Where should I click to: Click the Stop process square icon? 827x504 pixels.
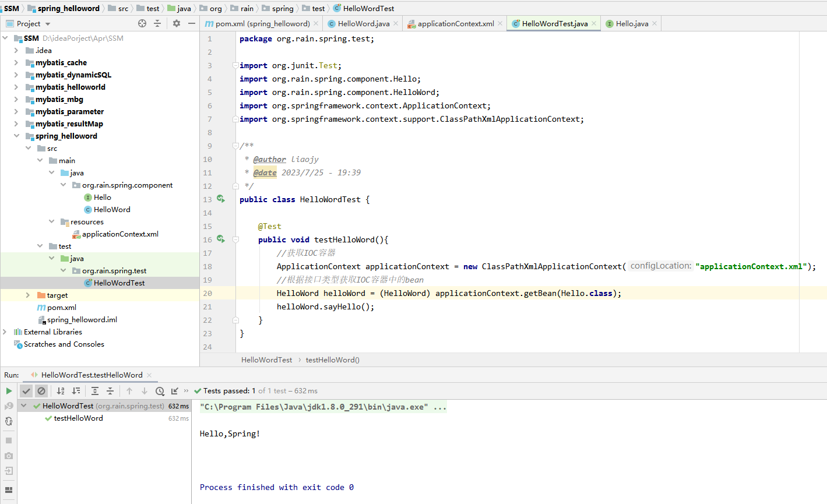click(9, 440)
